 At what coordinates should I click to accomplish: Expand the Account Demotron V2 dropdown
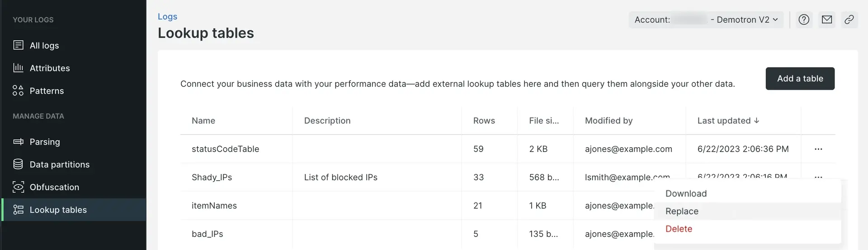point(706,19)
